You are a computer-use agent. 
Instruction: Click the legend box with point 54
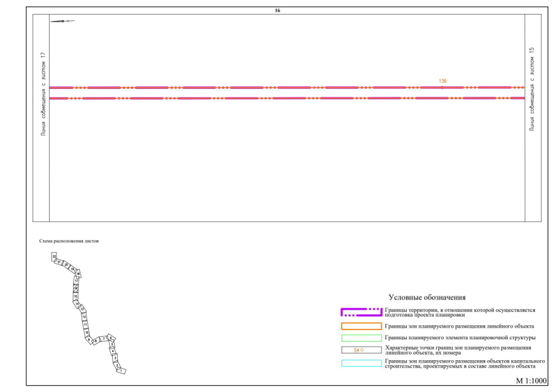(x=361, y=350)
